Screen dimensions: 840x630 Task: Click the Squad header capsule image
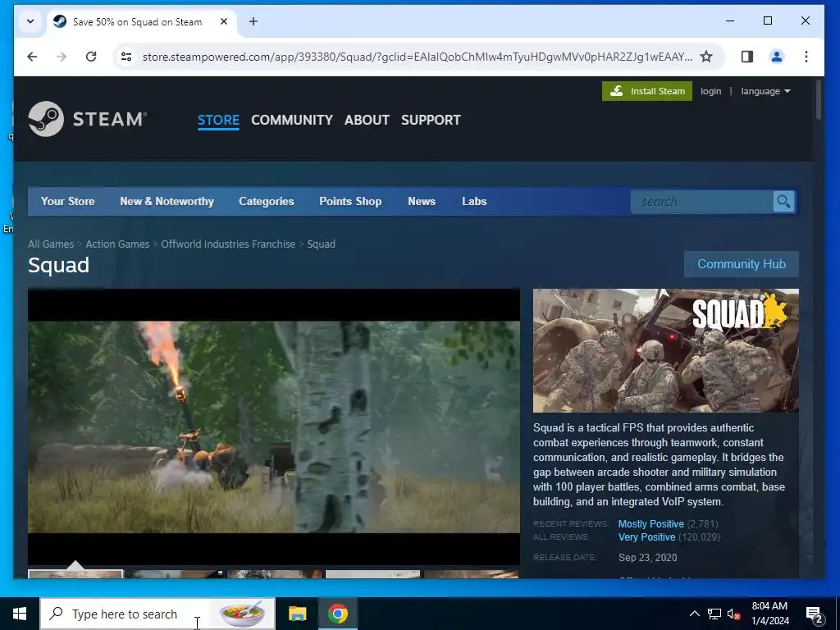point(666,350)
